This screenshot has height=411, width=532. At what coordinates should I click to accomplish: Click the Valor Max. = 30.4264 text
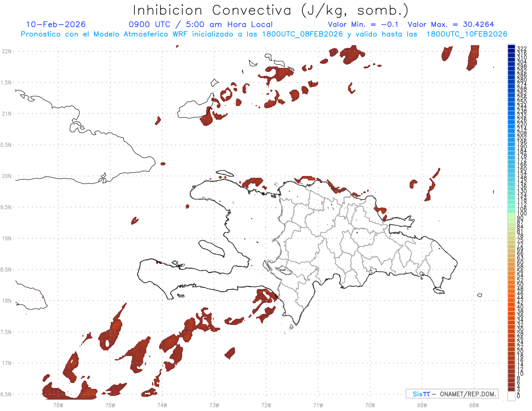pyautogui.click(x=451, y=24)
